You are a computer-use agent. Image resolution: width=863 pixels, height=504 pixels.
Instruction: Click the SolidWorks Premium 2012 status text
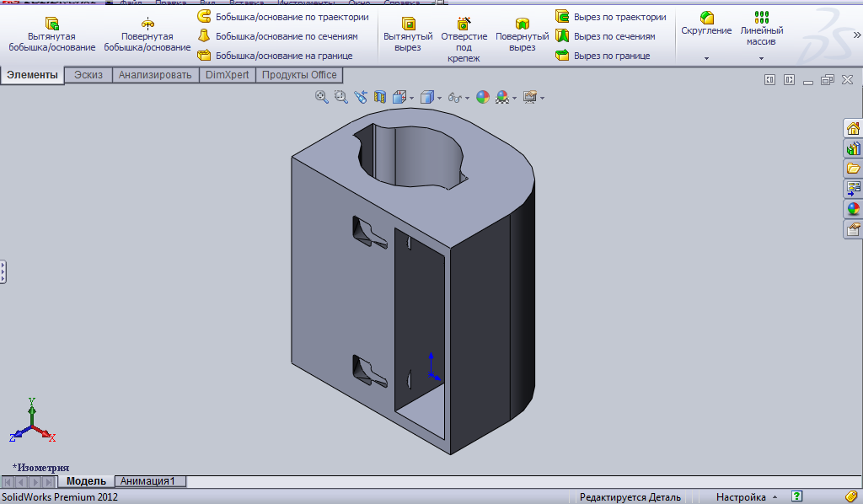click(60, 497)
